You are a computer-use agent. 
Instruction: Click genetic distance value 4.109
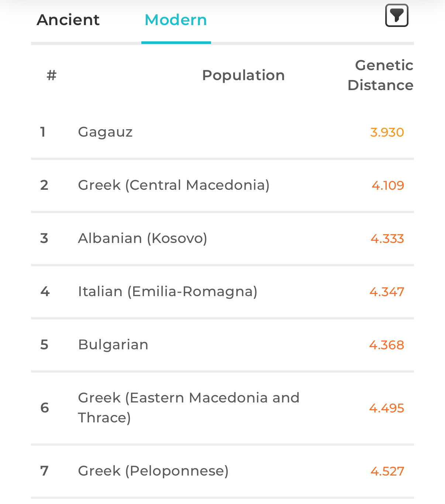pyautogui.click(x=388, y=185)
